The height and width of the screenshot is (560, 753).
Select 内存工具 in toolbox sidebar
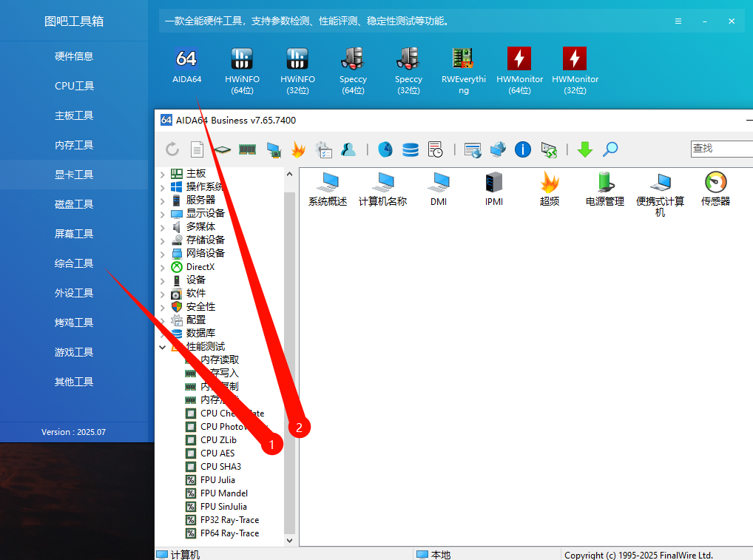pos(74,145)
